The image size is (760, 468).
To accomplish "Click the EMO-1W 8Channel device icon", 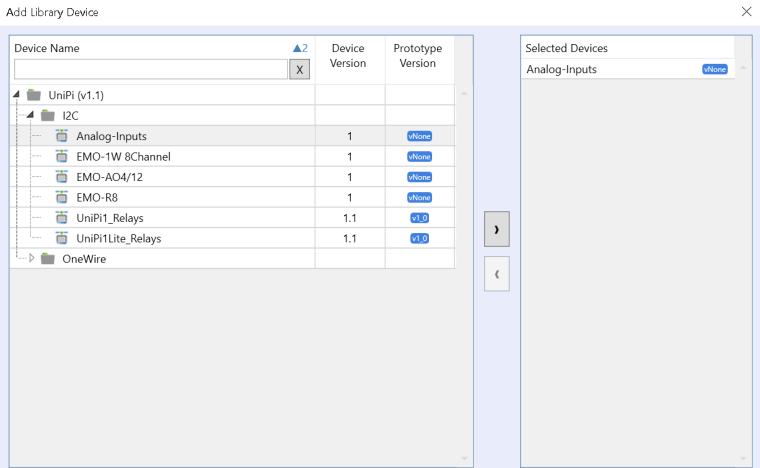I will click(61, 157).
